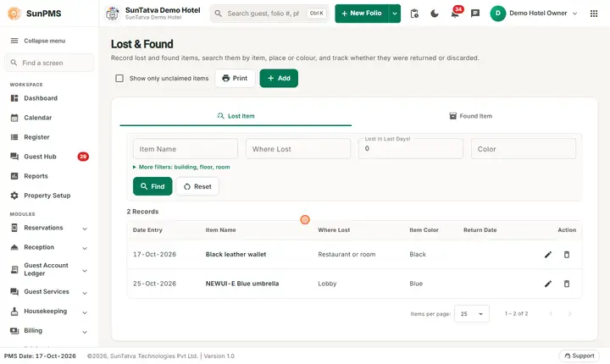
Task: Focus the Lost in Last Days field
Action: pos(411,148)
